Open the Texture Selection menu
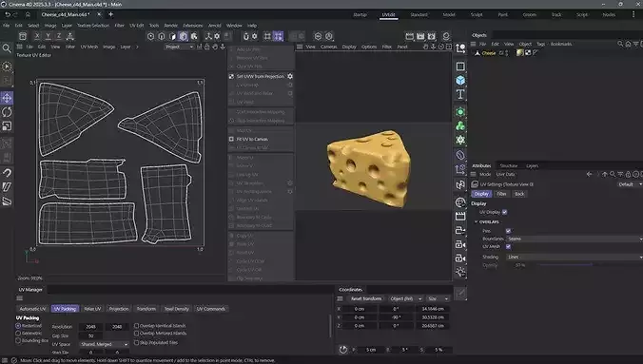Viewport: 643px width, 364px height. point(93,26)
